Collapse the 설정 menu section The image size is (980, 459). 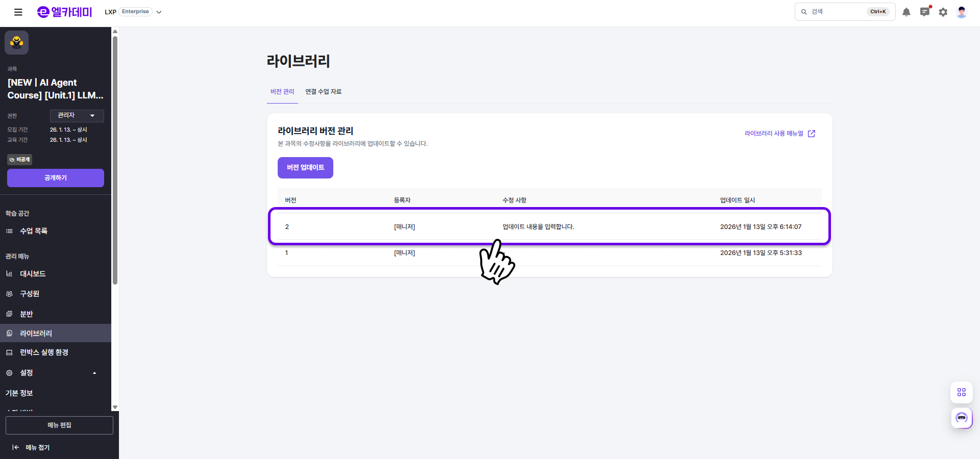point(94,373)
